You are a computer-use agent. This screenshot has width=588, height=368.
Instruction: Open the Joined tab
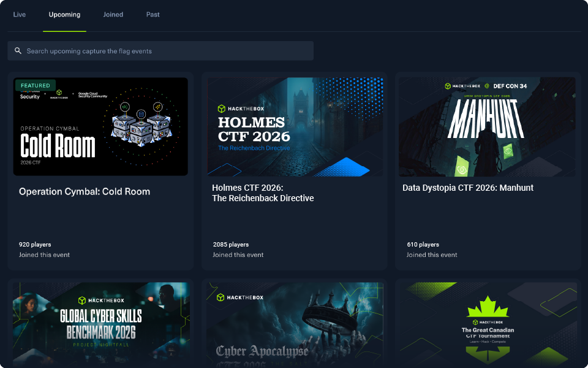(x=113, y=15)
